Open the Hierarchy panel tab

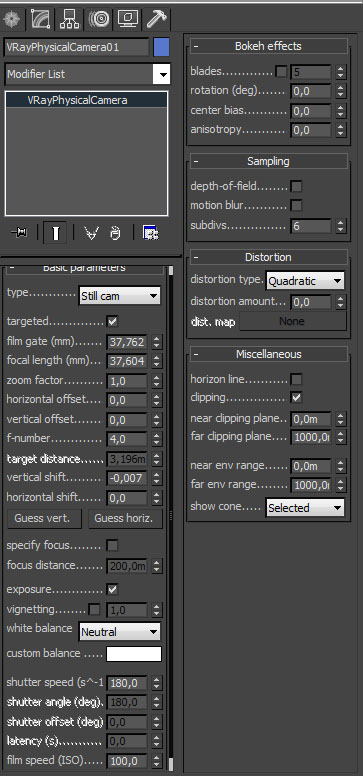click(70, 19)
